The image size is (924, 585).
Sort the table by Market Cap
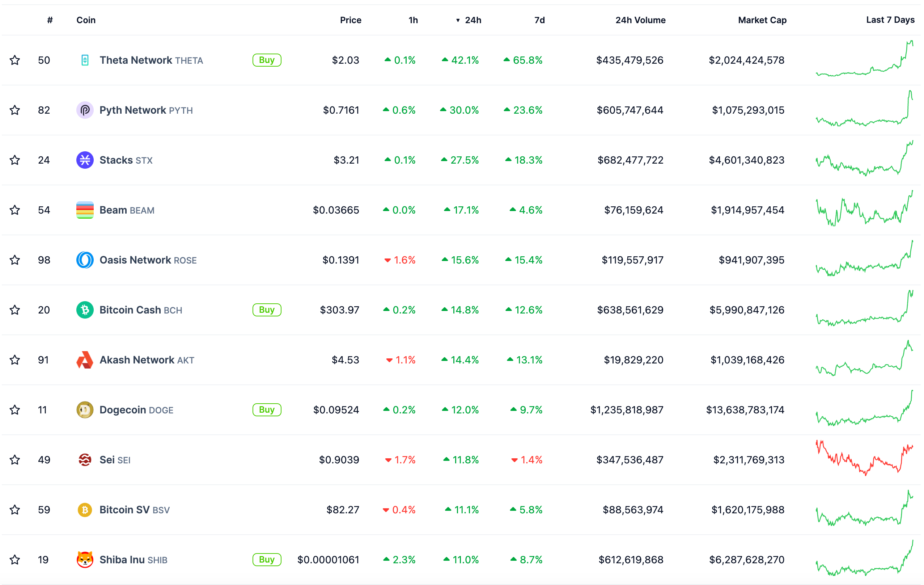[762, 20]
